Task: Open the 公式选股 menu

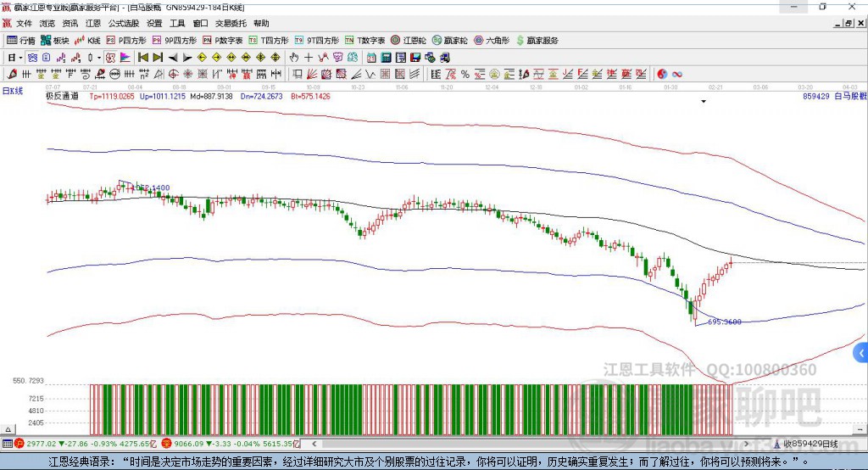Action: click(x=122, y=24)
